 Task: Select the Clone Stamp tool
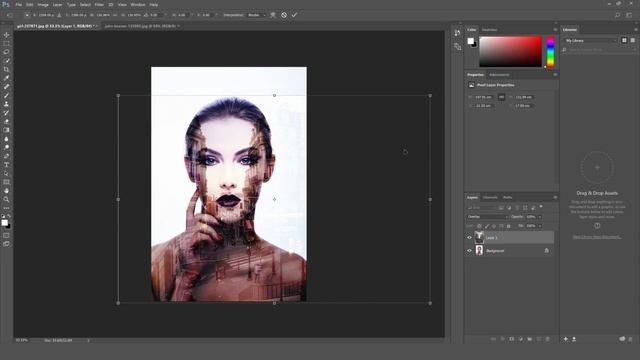coord(6,104)
